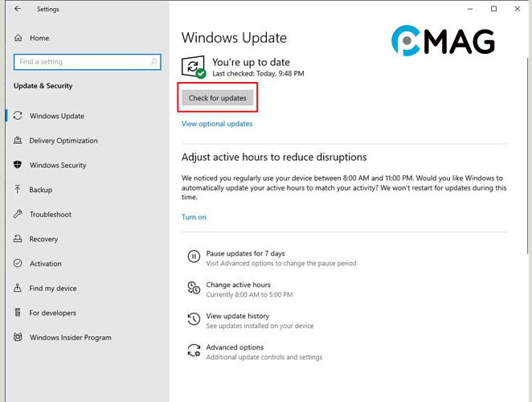
Task: Open the View optional updates link
Action: coord(217,124)
